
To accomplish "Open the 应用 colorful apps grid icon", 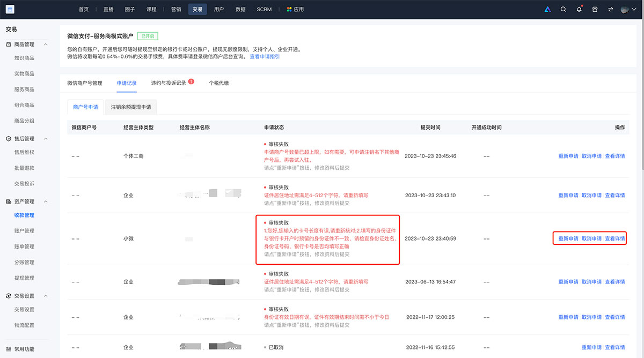I will tap(289, 9).
